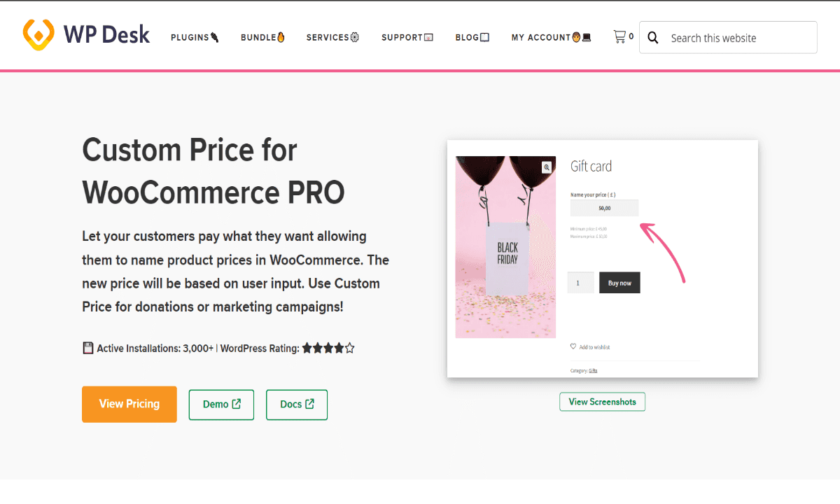Click the external link icon on Docs
The image size is (840, 504).
pos(309,404)
